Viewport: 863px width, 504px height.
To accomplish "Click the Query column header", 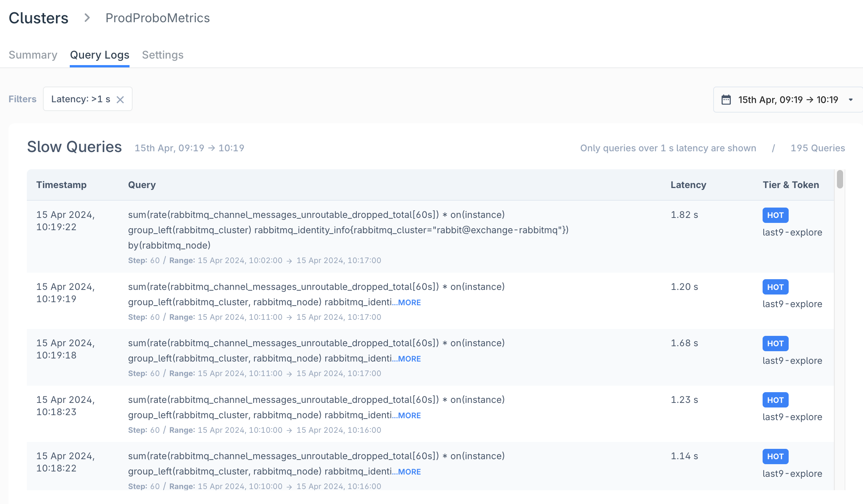I will 142,185.
